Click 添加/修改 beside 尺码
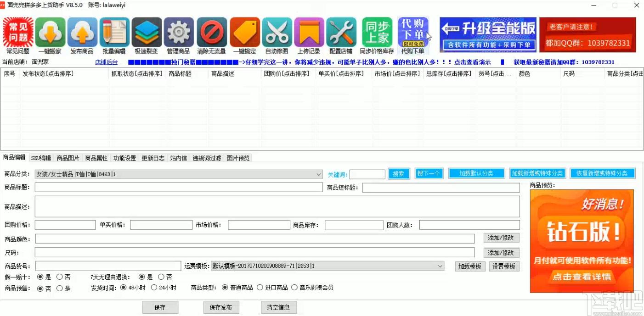Viewport: 644px width, 316px height. coord(502,253)
